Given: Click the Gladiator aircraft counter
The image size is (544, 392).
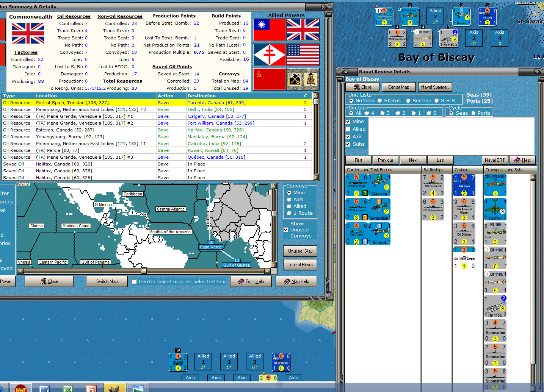Looking at the screenshot, I should [x=379, y=185].
